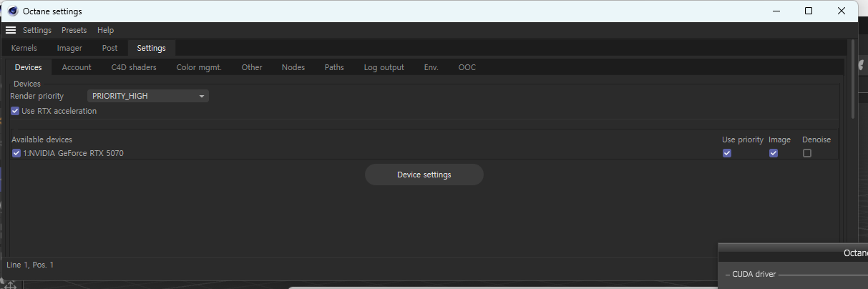
Task: Switch to the Post tab
Action: (x=109, y=48)
